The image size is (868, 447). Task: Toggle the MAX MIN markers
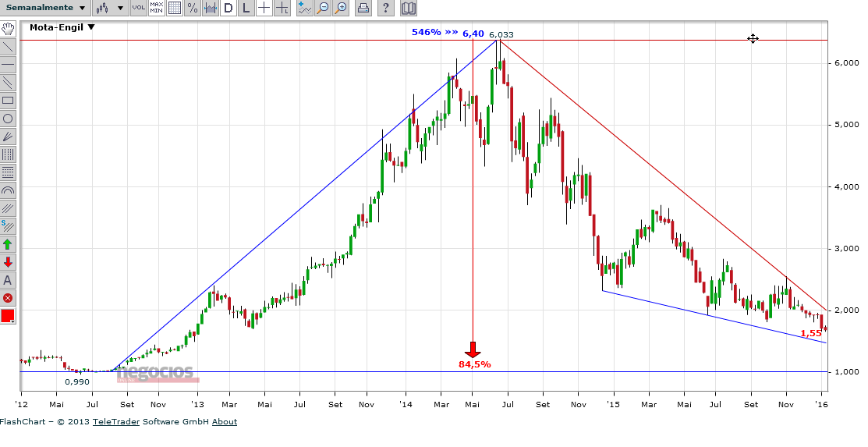(x=156, y=8)
